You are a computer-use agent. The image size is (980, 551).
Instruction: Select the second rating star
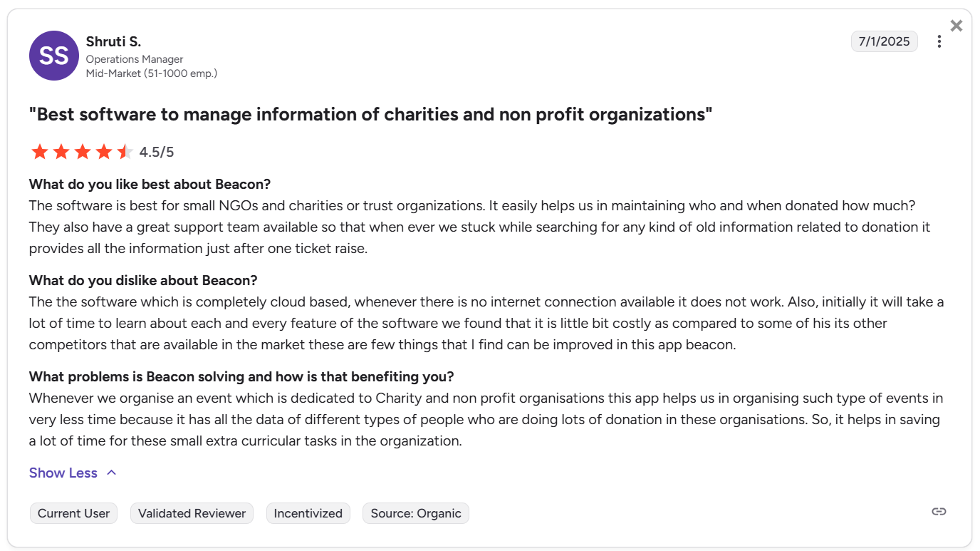[61, 152]
